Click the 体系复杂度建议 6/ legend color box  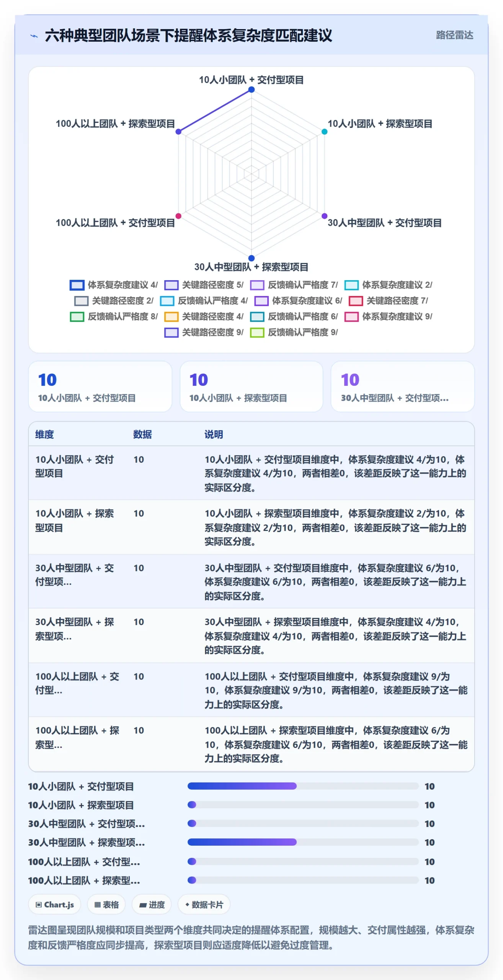(x=261, y=301)
